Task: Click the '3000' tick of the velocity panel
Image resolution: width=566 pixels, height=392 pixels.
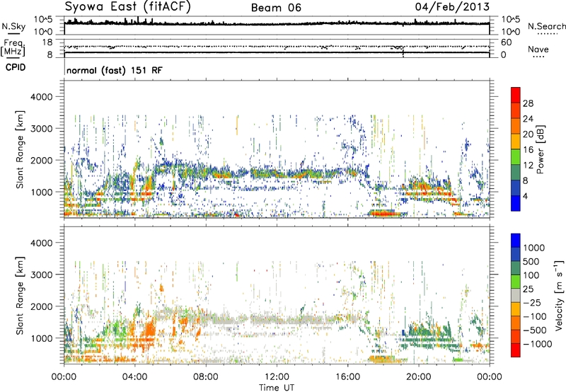Action: (x=42, y=275)
